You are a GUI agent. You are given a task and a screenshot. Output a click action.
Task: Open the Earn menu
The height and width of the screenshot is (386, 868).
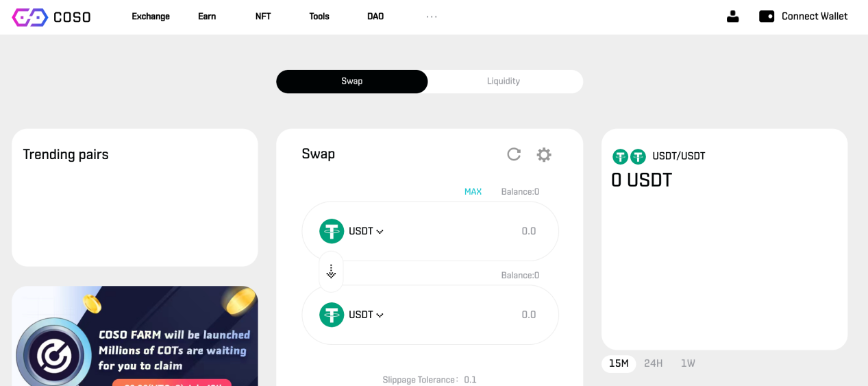[x=207, y=16]
